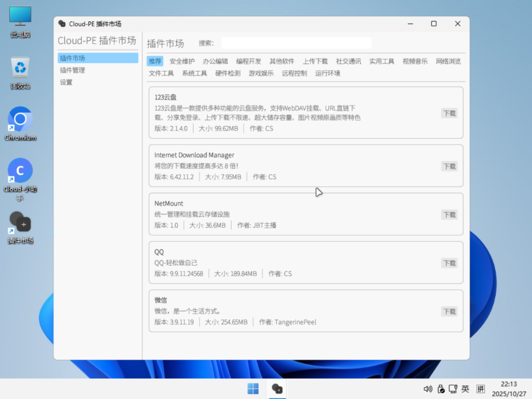Select 插件管理 in the sidebar
The image size is (532, 399).
click(73, 71)
